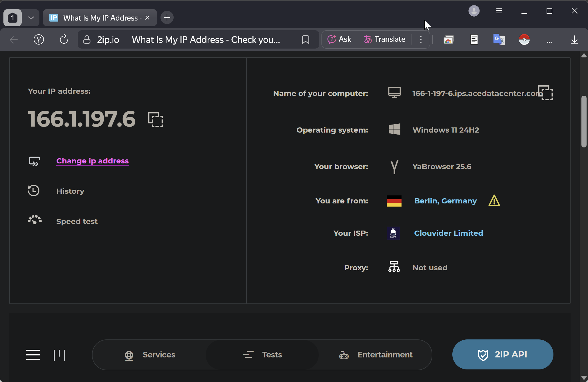Open a new tab
Image resolution: width=588 pixels, height=382 pixels.
pos(167,18)
